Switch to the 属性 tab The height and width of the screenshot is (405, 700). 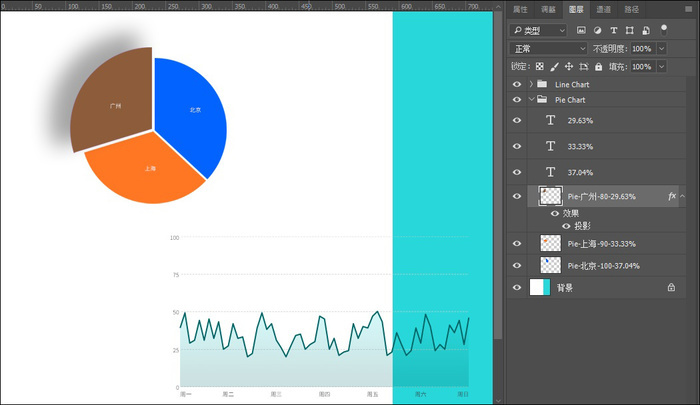click(x=520, y=9)
